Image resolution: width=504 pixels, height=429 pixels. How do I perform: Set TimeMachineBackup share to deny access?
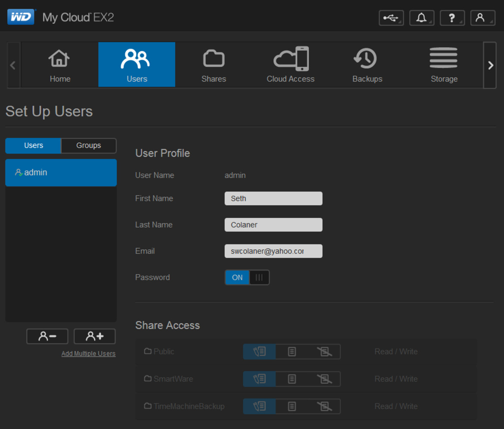tap(324, 406)
